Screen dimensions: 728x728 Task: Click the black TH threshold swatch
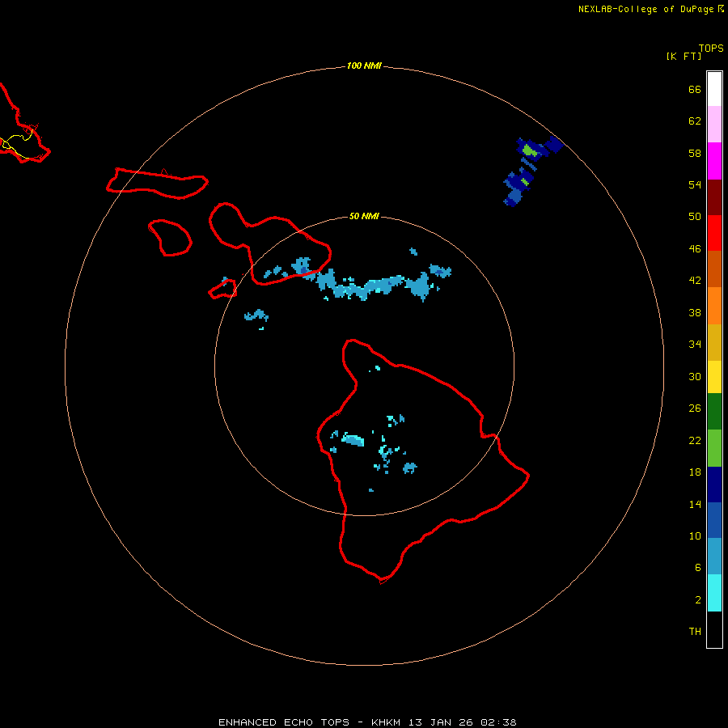714,629
